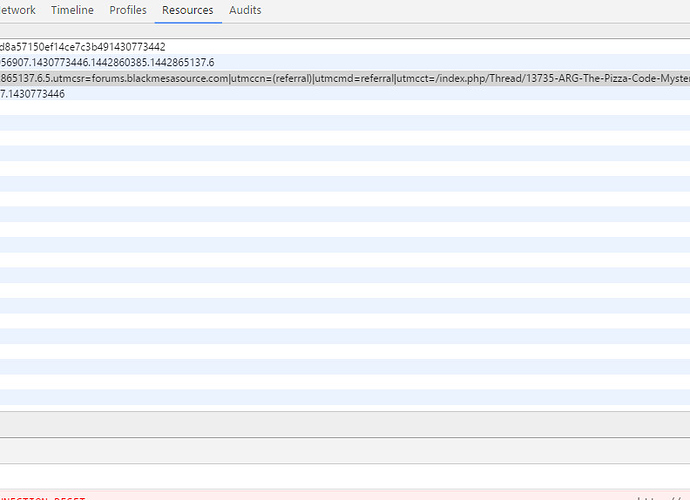Click the grey column header above the cookie rows
690x500 pixels.
(x=345, y=31)
